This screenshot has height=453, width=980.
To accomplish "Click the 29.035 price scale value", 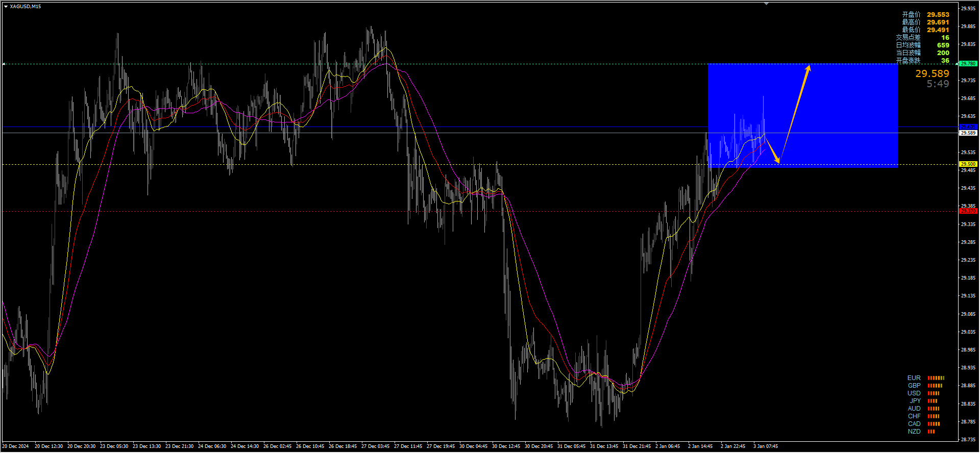I will point(968,332).
